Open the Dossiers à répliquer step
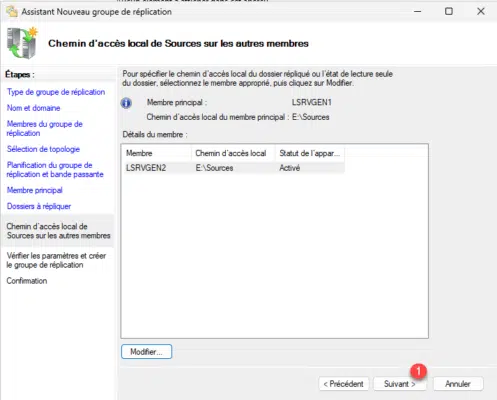This screenshot has width=497, height=400. 39,206
